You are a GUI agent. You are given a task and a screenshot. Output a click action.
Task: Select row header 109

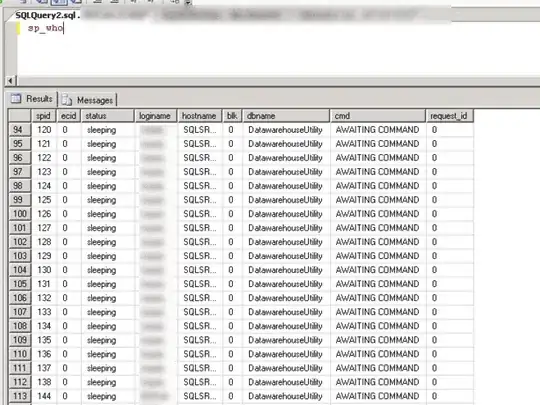tap(20, 340)
